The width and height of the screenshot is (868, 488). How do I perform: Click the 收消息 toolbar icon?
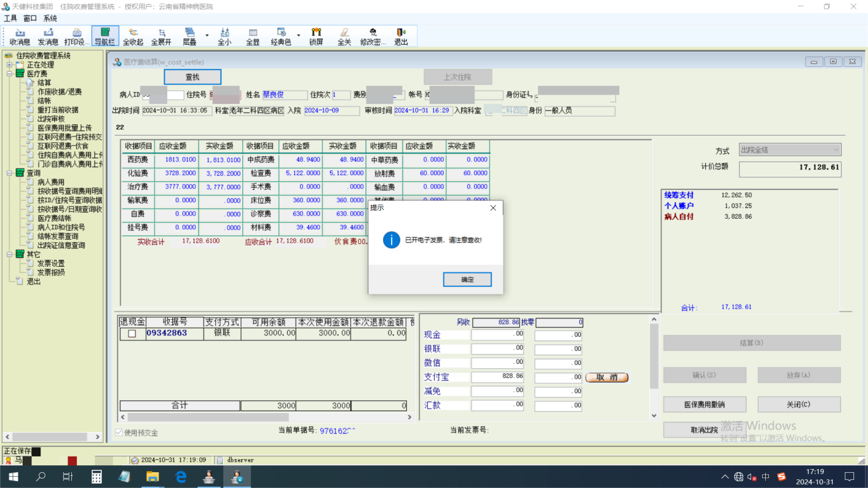20,37
